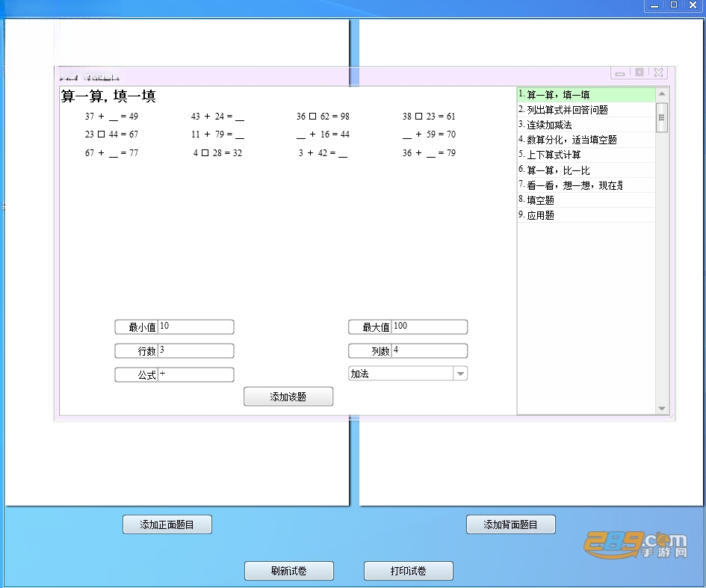This screenshot has height=588, width=706.
Task: Click the 公式 input field
Action: (x=196, y=374)
